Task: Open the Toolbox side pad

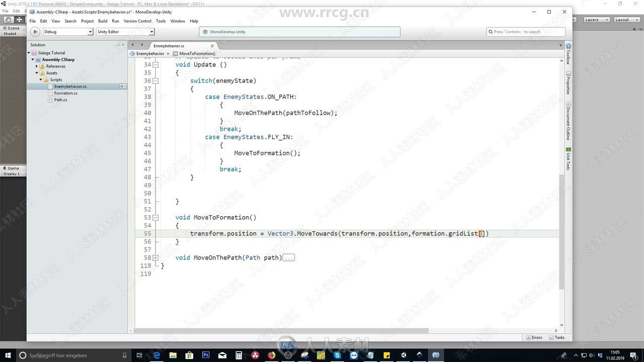Action: point(569,54)
